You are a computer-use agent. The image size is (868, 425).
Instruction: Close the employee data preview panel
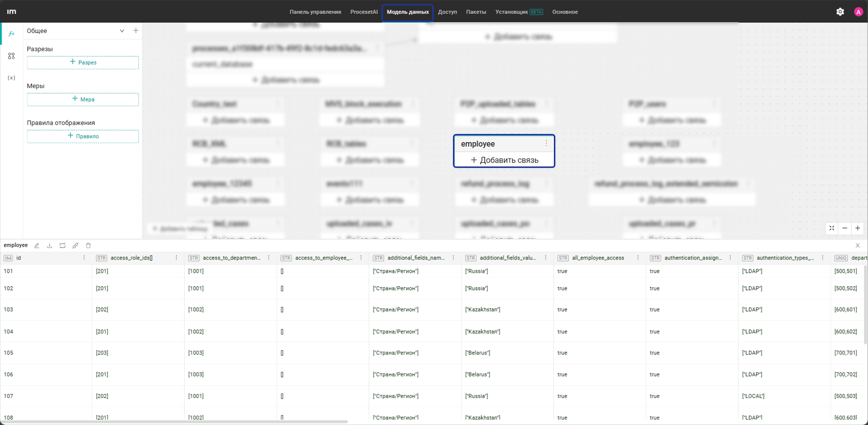tap(858, 245)
